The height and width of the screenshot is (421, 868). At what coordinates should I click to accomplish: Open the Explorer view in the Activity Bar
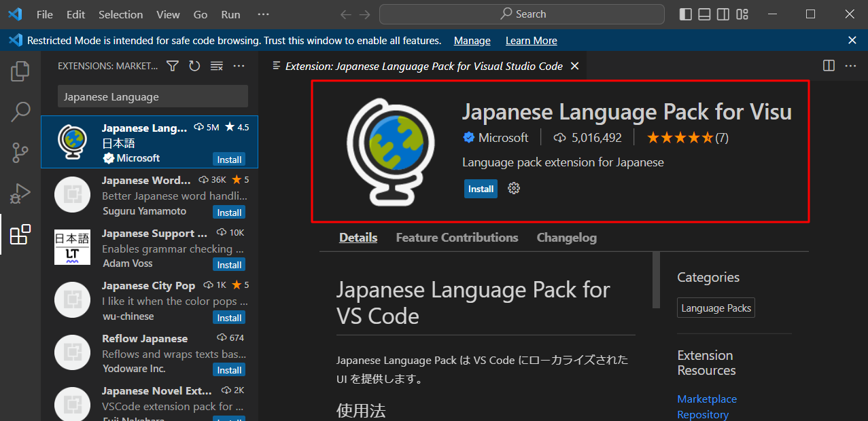20,71
